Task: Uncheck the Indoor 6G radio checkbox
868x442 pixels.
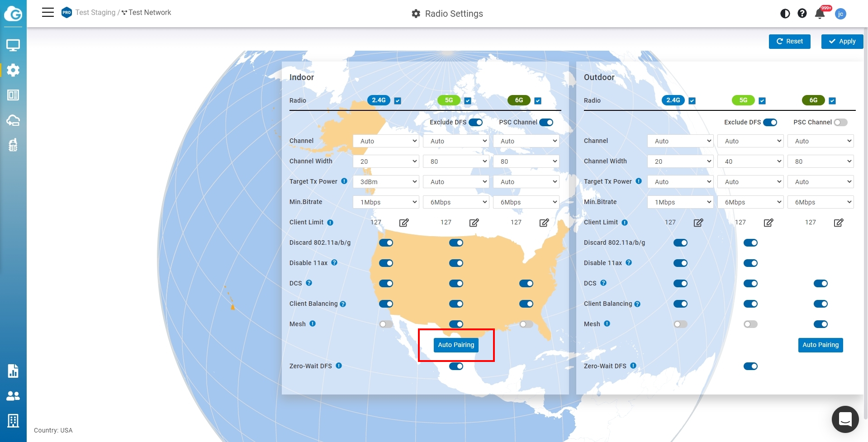Action: 538,101
